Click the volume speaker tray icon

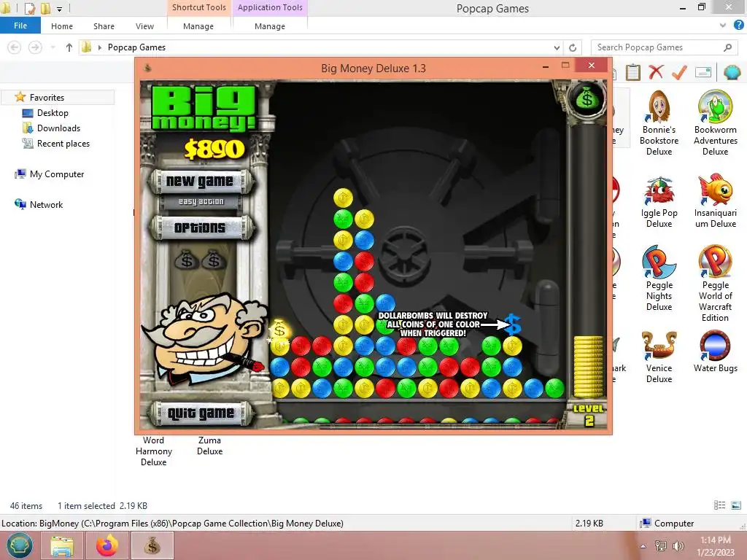[678, 545]
